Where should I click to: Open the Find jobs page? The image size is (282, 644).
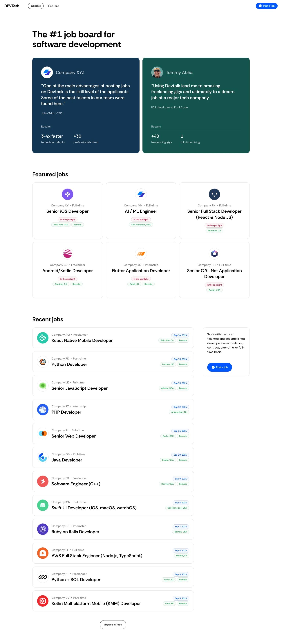54,6
